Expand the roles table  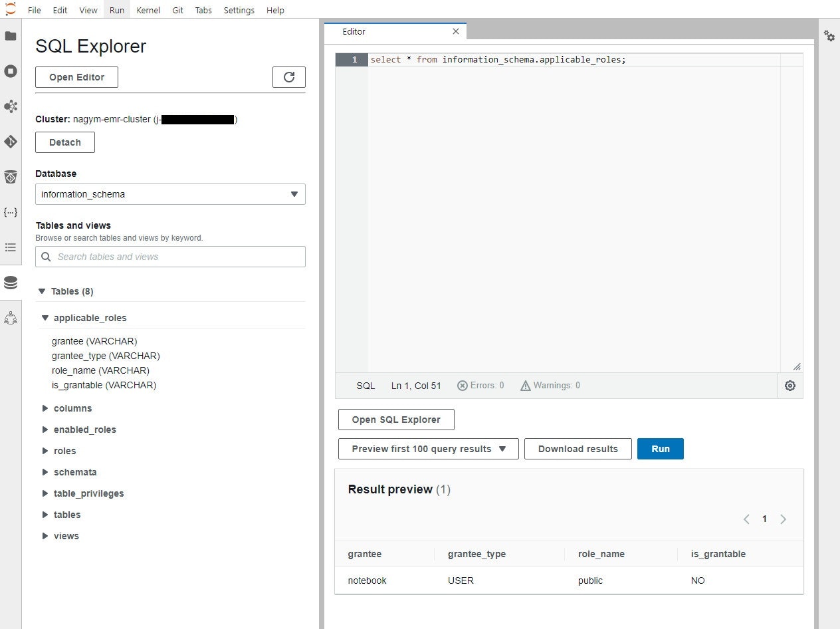(45, 451)
